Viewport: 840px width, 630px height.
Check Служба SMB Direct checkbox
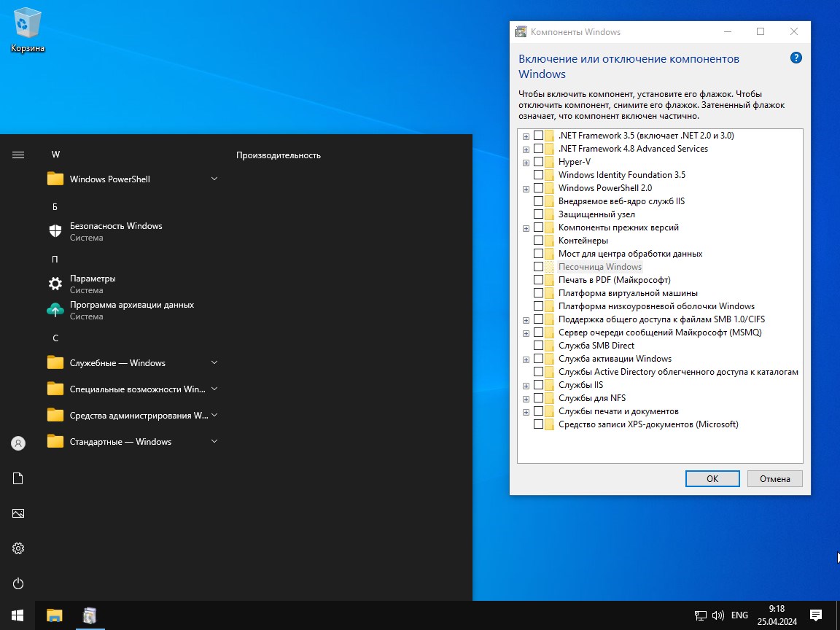[x=538, y=346]
